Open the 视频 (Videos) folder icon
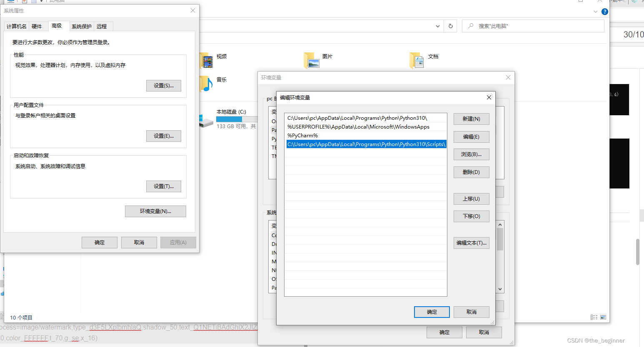 (207, 61)
